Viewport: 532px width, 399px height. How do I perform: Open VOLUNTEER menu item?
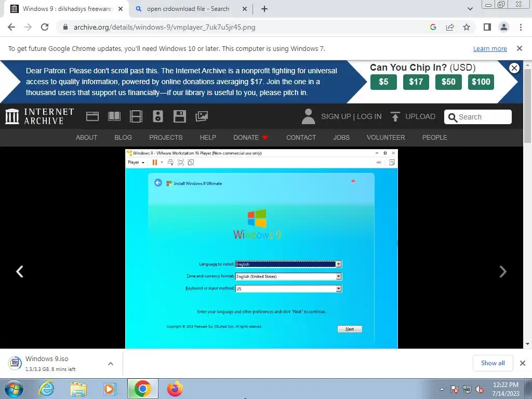[x=386, y=137]
